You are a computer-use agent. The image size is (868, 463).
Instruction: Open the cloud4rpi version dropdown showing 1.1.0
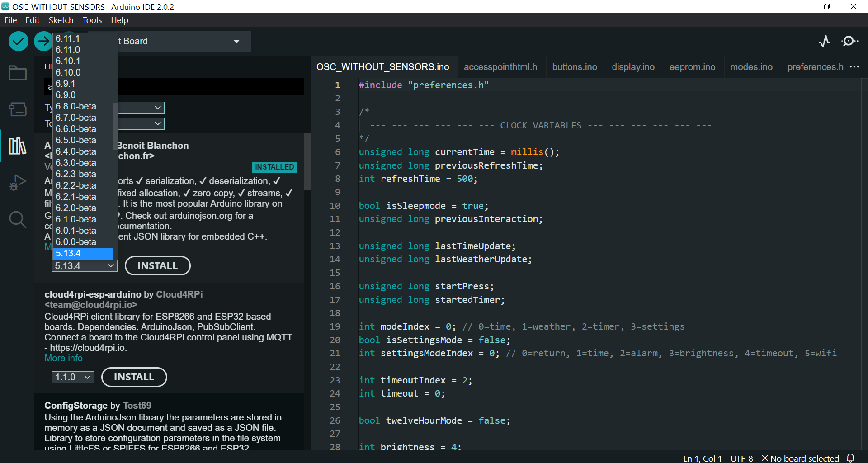[x=72, y=377]
